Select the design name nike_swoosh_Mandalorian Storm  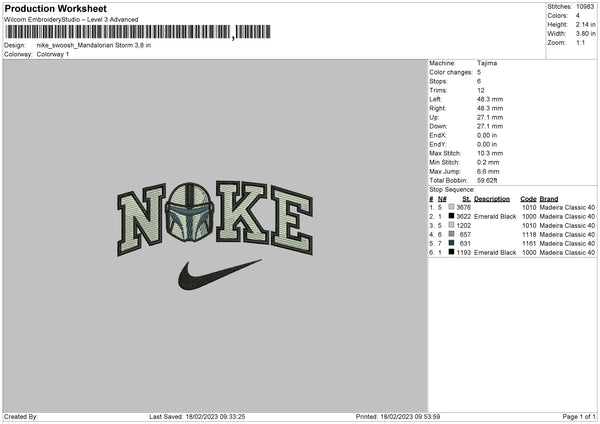(94, 45)
